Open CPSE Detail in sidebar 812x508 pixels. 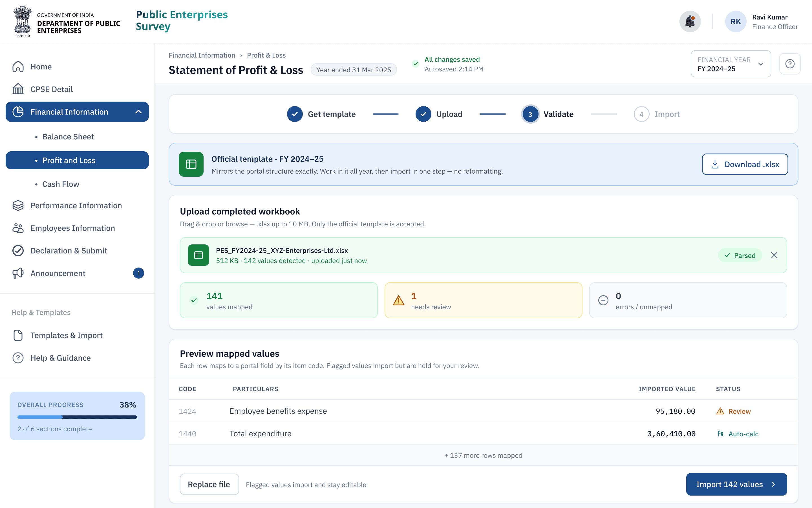point(52,89)
